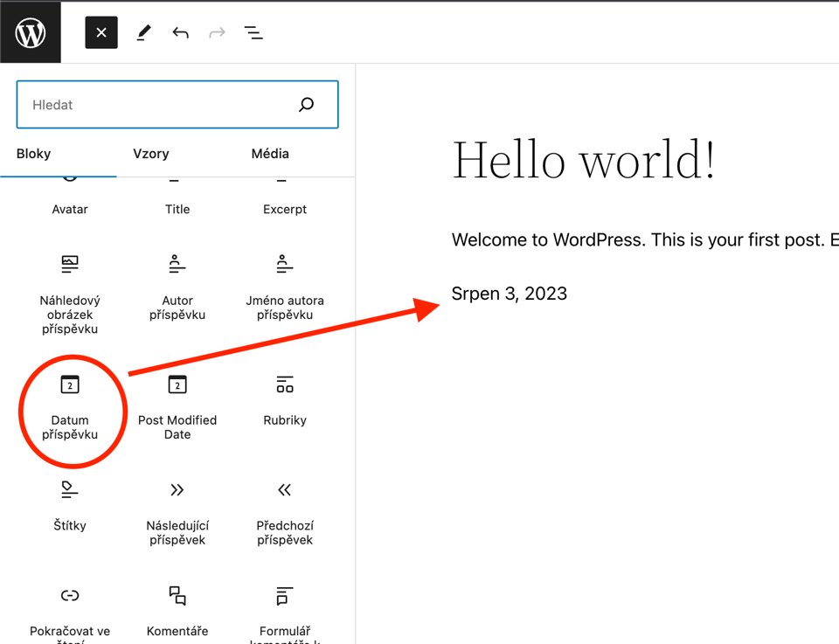Insert the Komentáře block

(x=177, y=611)
